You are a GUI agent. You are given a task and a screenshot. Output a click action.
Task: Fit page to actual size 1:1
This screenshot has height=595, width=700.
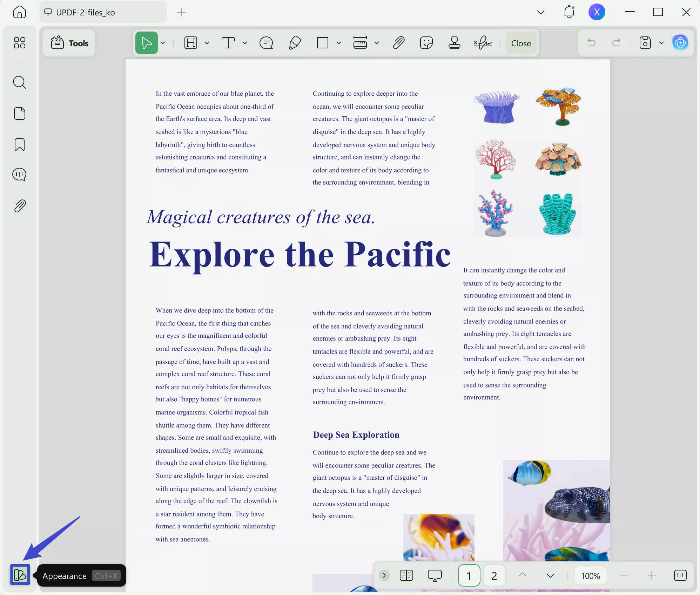click(x=680, y=575)
